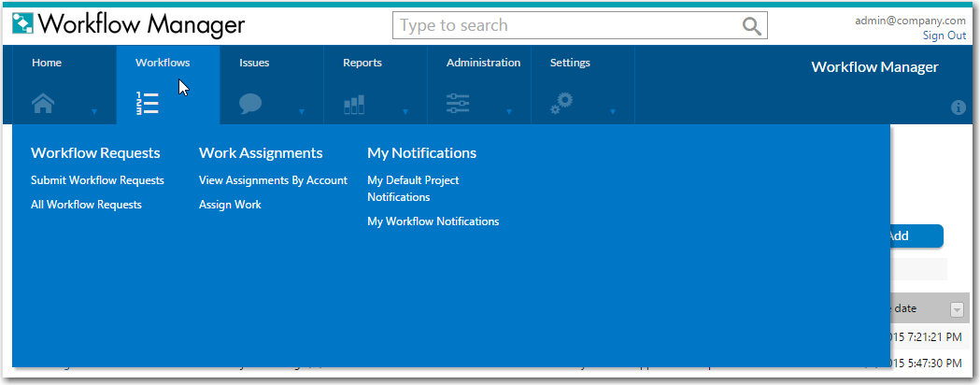Screen dimensions: 980x385
Task: Click the Issues speech bubble icon
Action: (x=250, y=104)
